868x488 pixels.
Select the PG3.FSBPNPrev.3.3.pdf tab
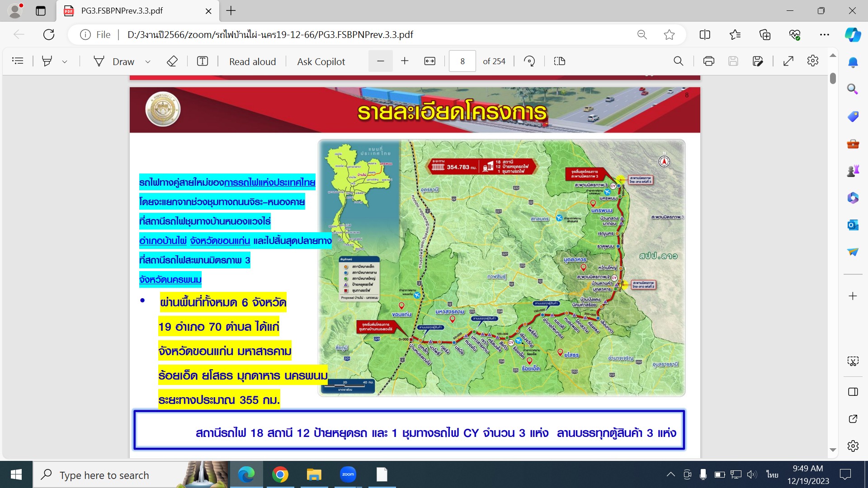[122, 11]
